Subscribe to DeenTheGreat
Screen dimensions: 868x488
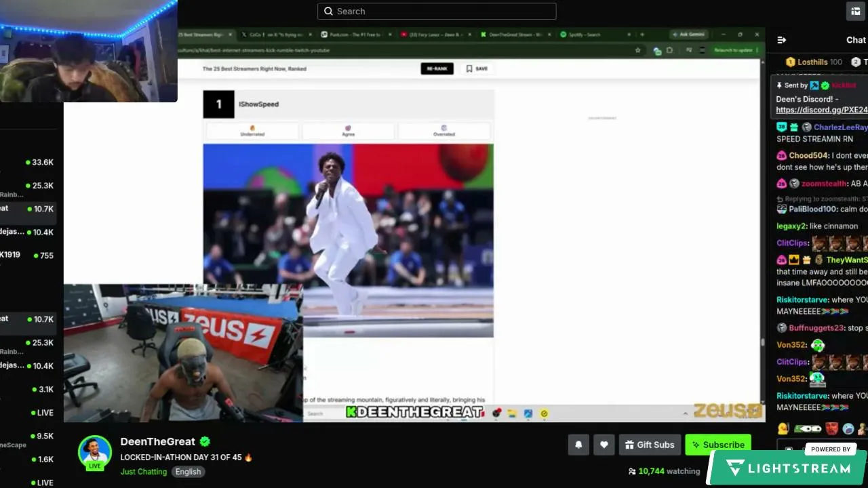coord(718,445)
